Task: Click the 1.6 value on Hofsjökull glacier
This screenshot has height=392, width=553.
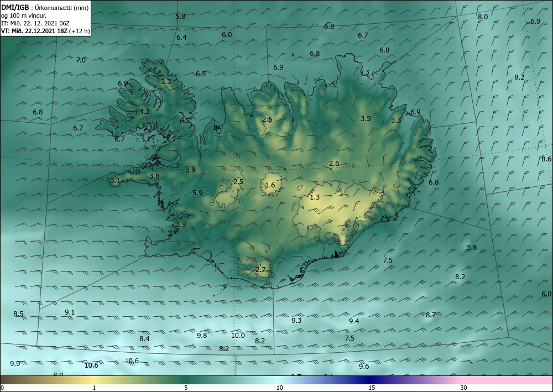Action: [x=270, y=185]
